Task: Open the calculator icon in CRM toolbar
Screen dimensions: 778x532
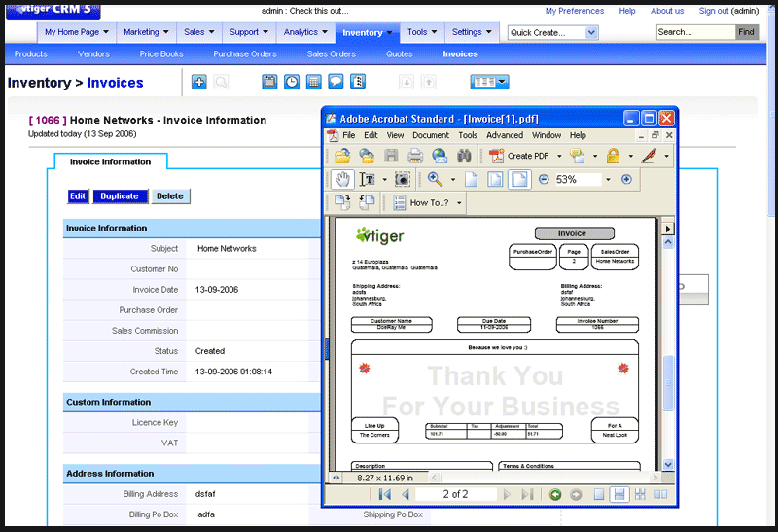Action: 313,82
